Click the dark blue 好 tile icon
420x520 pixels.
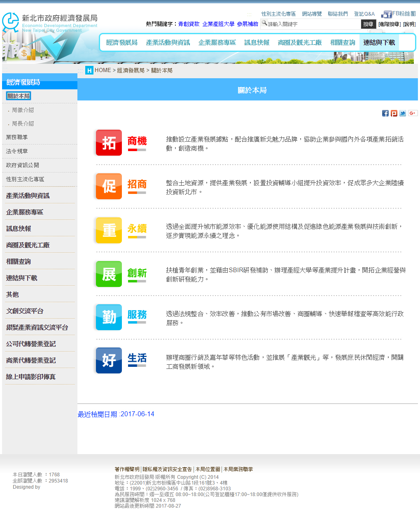tap(109, 360)
